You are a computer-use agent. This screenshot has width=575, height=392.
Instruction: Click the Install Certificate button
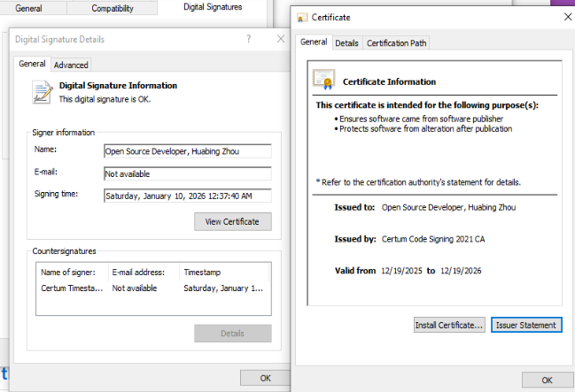pos(449,325)
